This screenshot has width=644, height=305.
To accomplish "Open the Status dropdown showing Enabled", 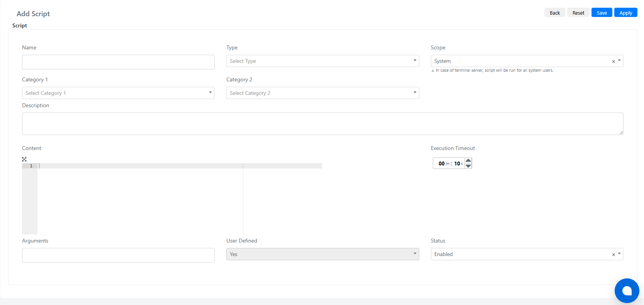I will [527, 254].
